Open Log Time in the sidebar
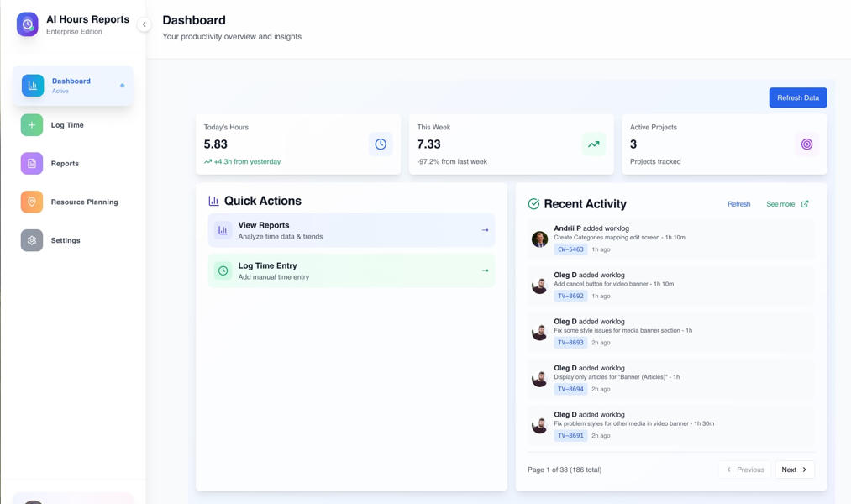 click(73, 125)
